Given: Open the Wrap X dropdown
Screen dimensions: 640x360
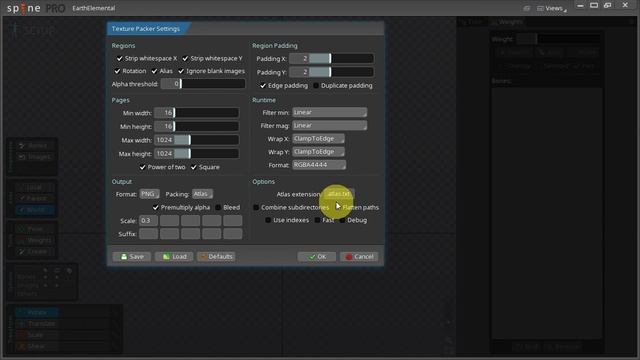Looking at the screenshot, I should click(318, 139).
